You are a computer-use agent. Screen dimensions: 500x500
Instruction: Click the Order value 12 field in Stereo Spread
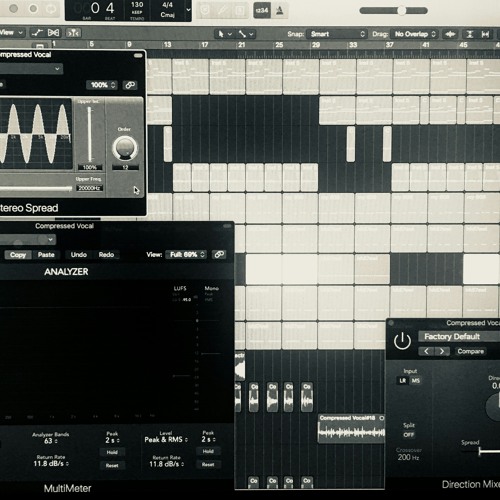coord(125,167)
